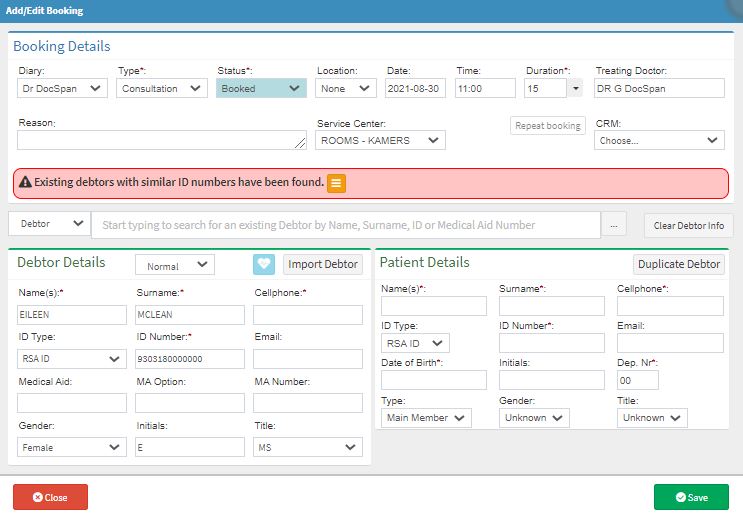Viewport: 743px width, 516px height.
Task: Click the debtor search text field
Action: [x=345, y=225]
